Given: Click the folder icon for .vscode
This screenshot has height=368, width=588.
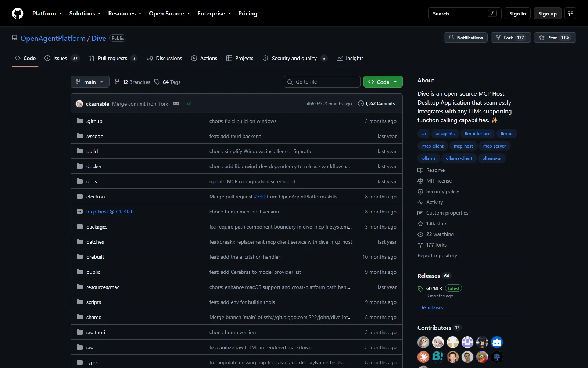Looking at the screenshot, I should 80,136.
